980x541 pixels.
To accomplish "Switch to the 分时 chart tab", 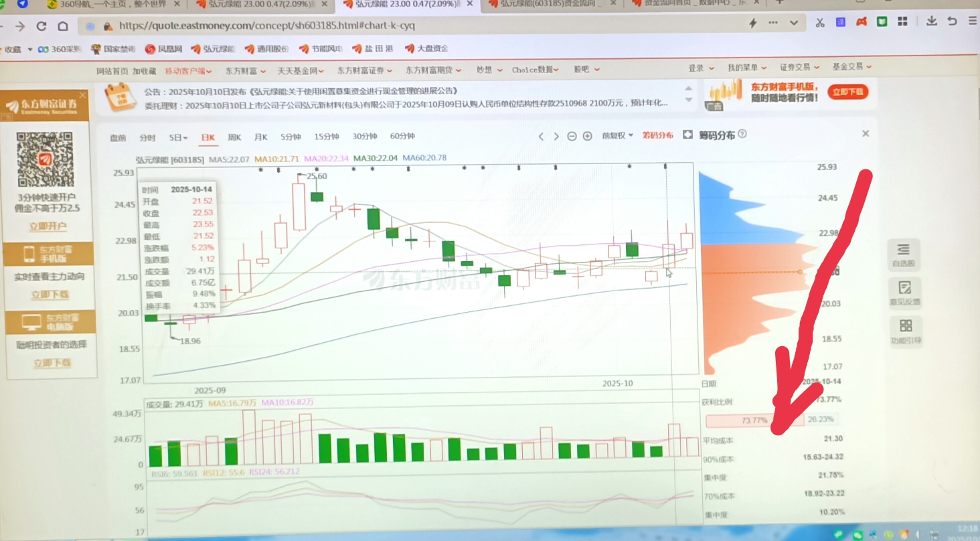I will point(147,138).
